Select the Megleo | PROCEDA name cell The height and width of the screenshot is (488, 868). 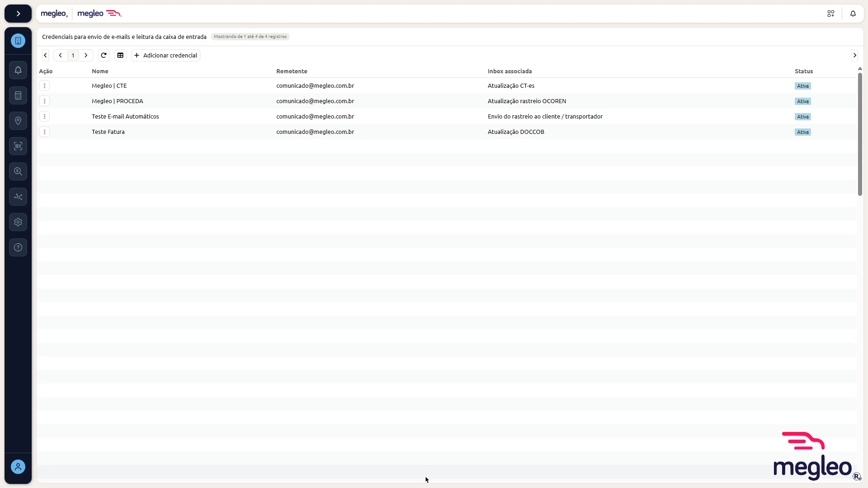[x=117, y=101]
